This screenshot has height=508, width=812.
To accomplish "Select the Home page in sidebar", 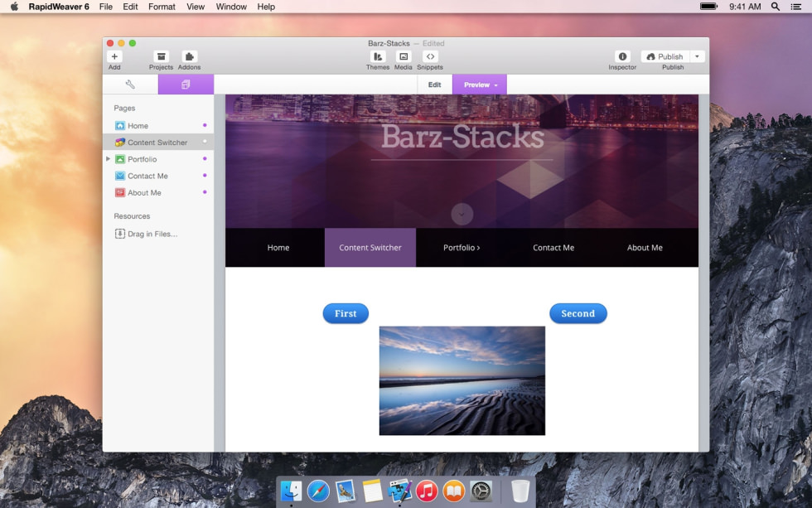I will (158, 125).
